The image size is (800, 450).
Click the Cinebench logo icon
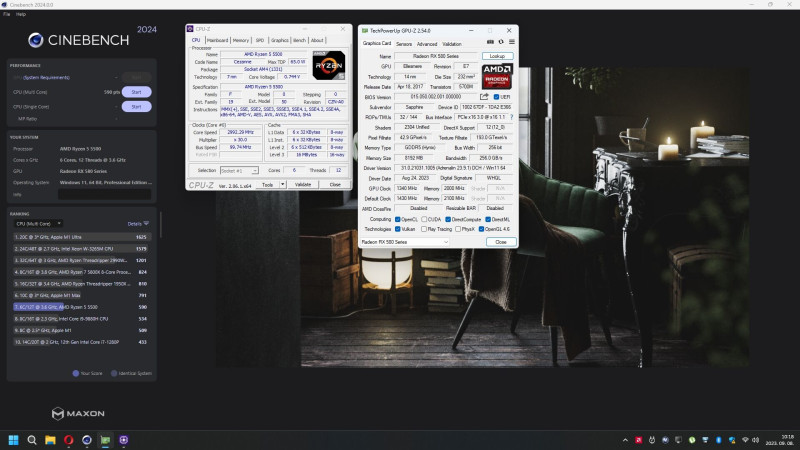click(x=36, y=40)
